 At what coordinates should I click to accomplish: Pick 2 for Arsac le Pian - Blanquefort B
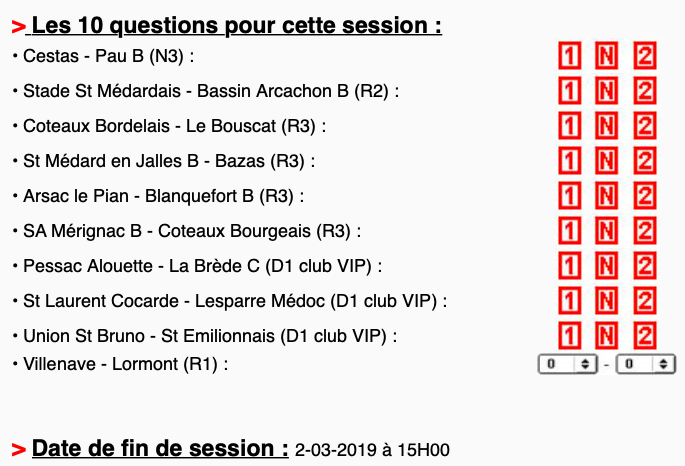pyautogui.click(x=645, y=196)
